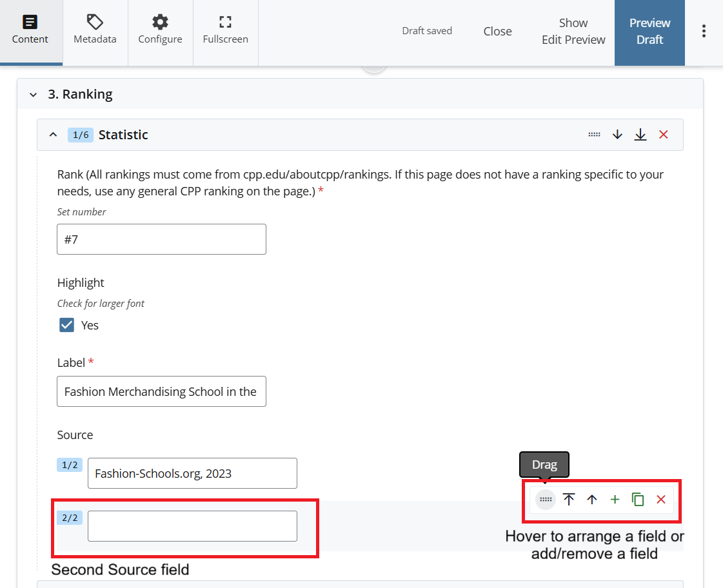723x588 pixels.
Task: Click Show Edit Preview
Action: coord(573,31)
